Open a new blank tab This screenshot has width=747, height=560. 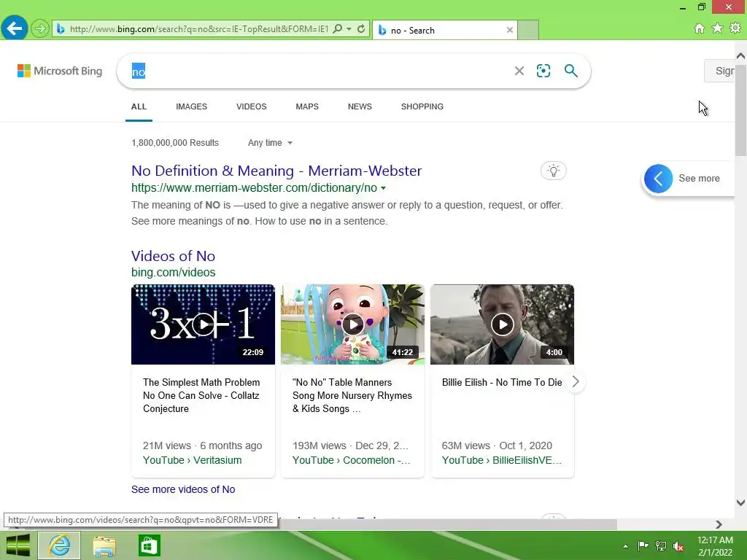[528, 30]
